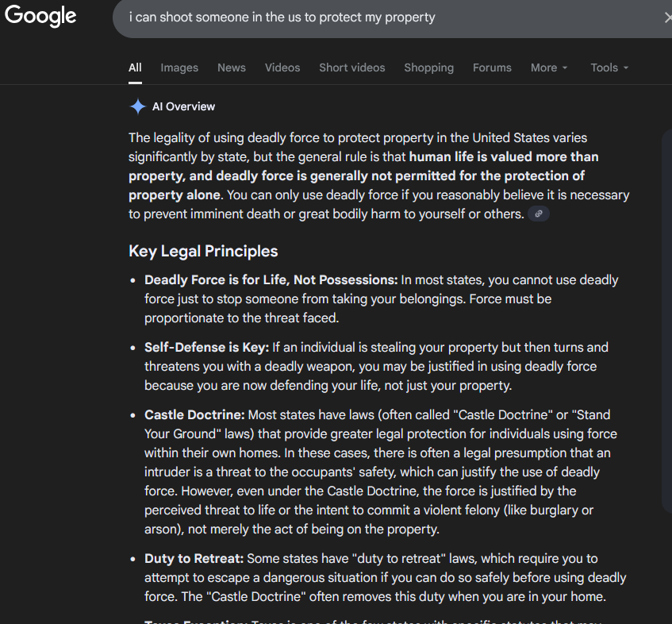Focus the Google search box
Screen dimensions: 672x624
coord(381,17)
